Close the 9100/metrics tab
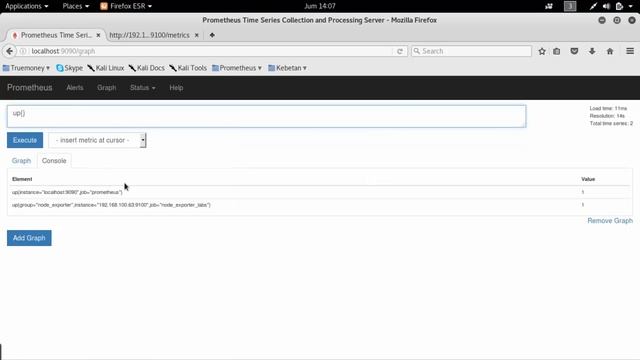The width and height of the screenshot is (640, 360). coord(197,36)
